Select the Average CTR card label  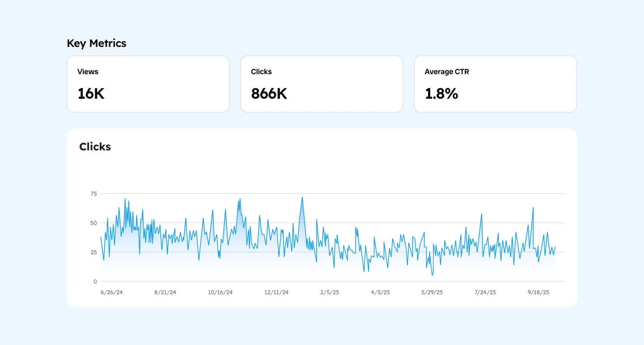447,72
